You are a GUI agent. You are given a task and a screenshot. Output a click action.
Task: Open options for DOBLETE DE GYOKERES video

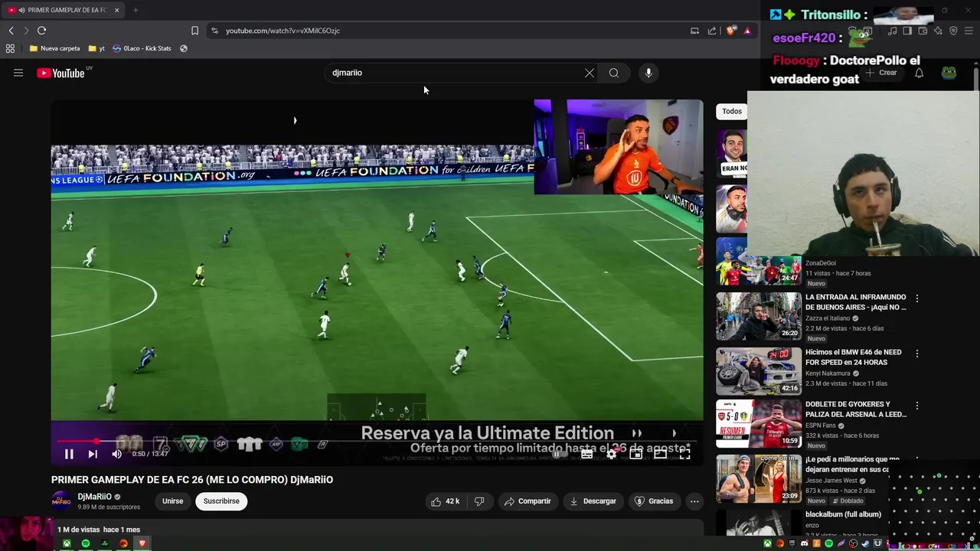click(x=917, y=406)
